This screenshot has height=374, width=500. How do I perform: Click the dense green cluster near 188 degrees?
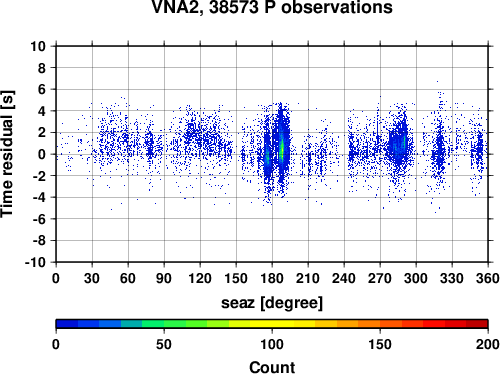[282, 148]
